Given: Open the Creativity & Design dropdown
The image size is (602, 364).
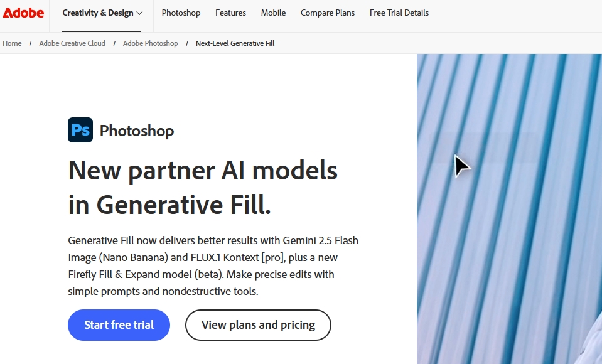Looking at the screenshot, I should (x=98, y=12).
